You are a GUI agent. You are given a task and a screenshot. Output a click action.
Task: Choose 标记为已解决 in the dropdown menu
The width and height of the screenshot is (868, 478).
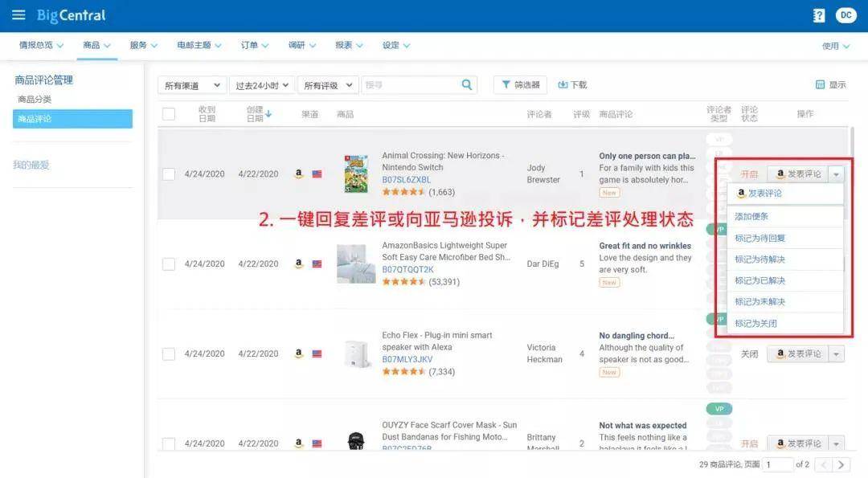759,280
